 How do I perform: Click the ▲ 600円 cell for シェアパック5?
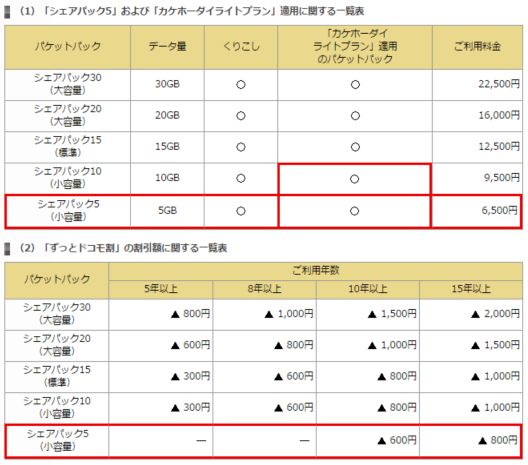pyautogui.click(x=368, y=440)
